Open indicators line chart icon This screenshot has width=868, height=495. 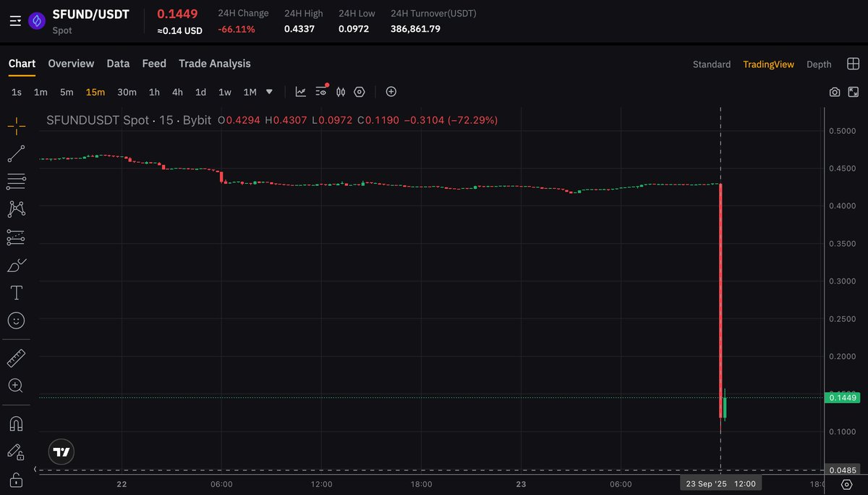[x=301, y=92]
